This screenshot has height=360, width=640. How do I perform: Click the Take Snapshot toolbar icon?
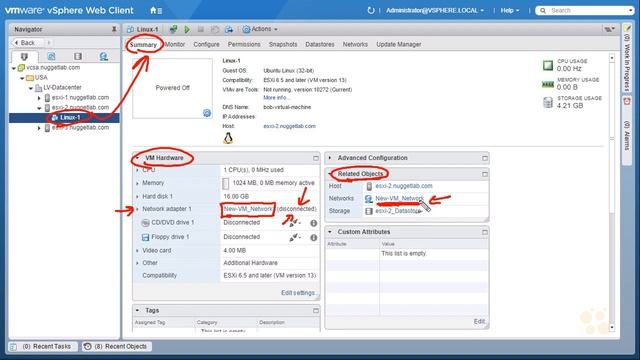(215, 29)
